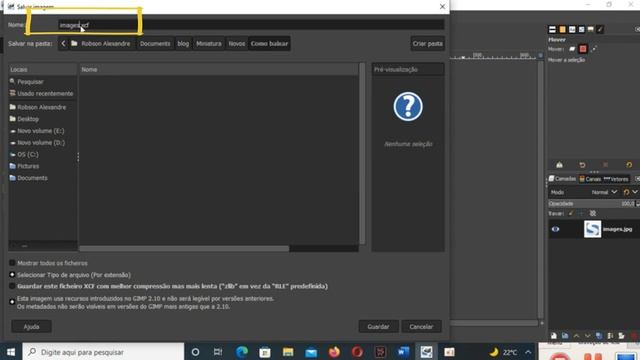Viewport: 640px width, 360px height.
Task: Select Novos in the path bar
Action: tap(237, 43)
